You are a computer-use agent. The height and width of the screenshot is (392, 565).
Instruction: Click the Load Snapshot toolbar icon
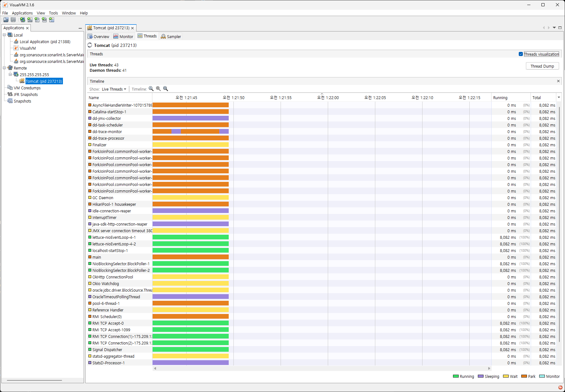(6, 20)
